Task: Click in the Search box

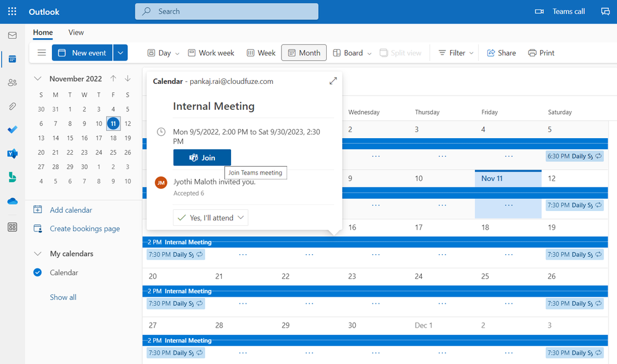Action: coord(227,11)
